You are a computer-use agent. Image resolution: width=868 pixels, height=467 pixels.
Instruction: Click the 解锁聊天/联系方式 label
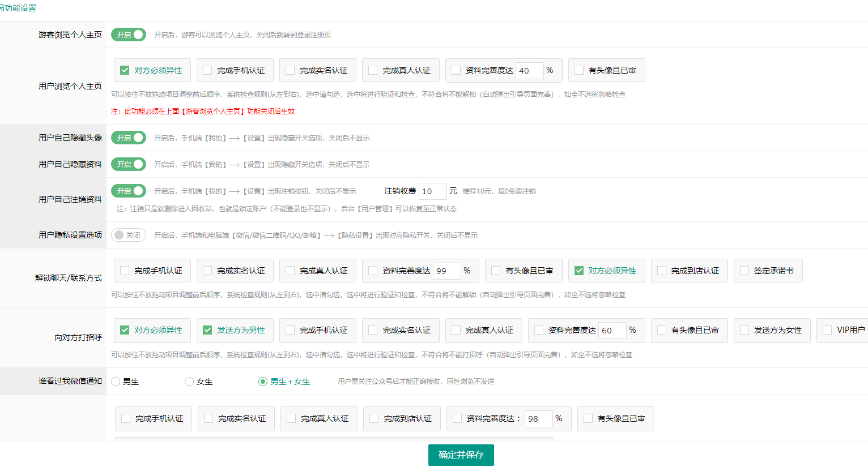(69, 278)
